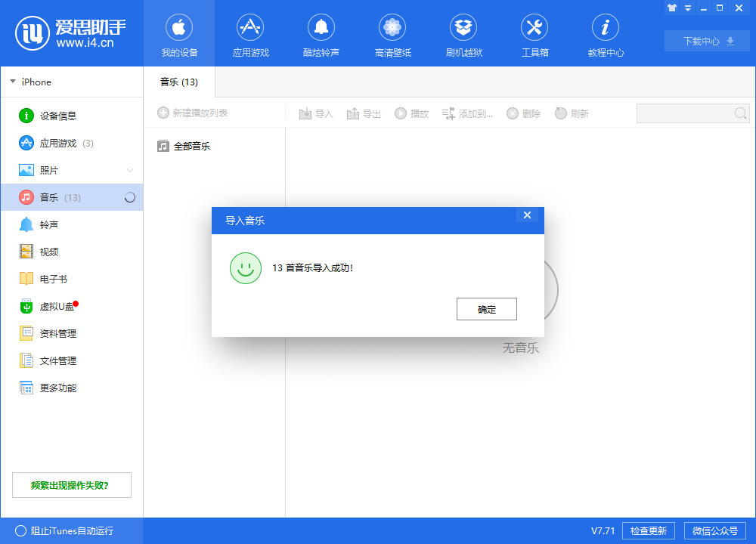The width and height of the screenshot is (756, 544).
Task: Click the 刷新 refresh icon
Action: (572, 113)
